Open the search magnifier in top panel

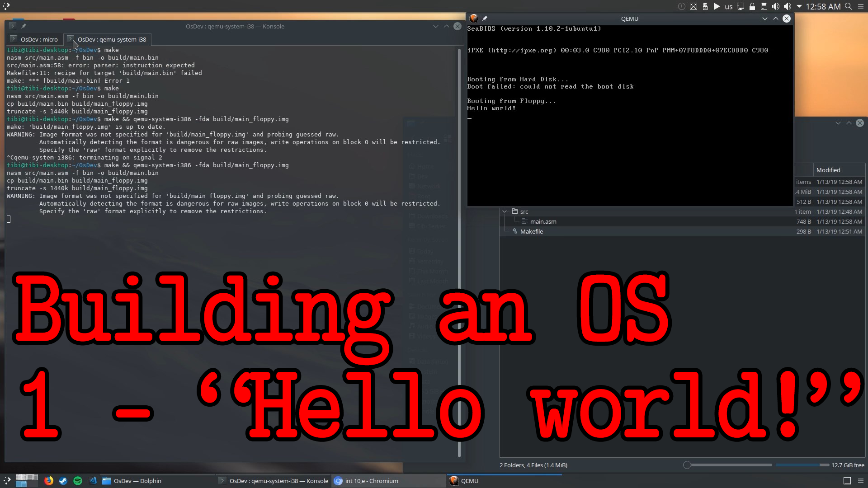click(x=849, y=6)
